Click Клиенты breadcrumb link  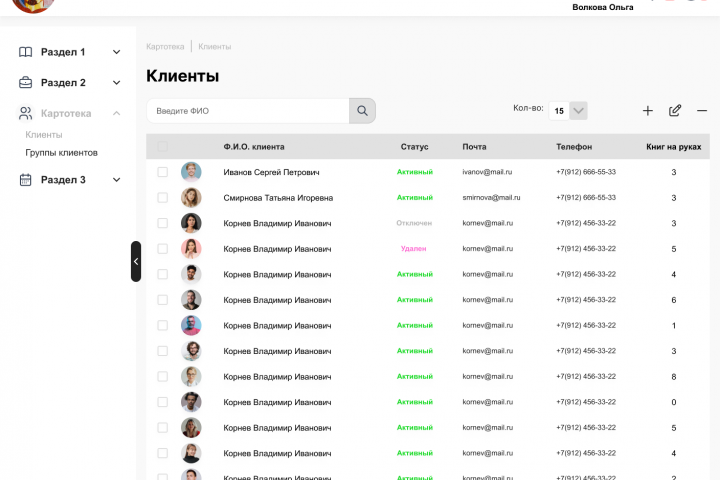[214, 46]
